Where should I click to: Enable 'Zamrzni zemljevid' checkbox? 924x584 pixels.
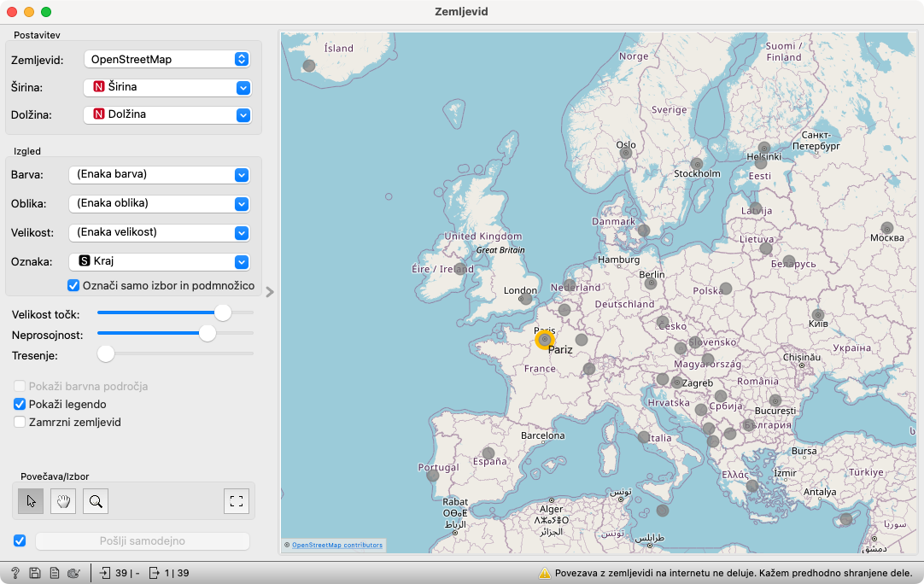point(20,422)
